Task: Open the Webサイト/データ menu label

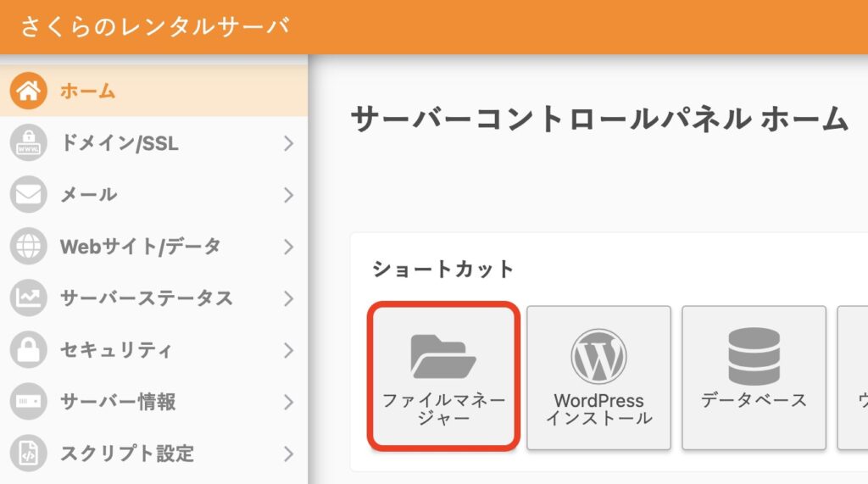Action: coord(141,247)
